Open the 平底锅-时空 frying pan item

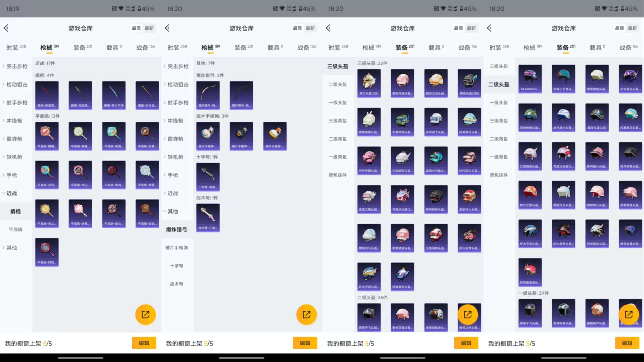tap(47, 251)
